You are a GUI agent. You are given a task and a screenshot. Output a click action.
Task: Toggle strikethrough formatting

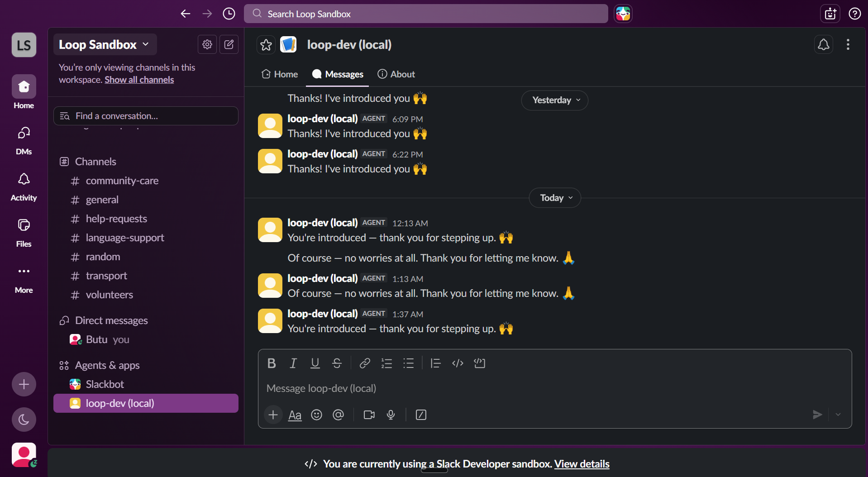tap(337, 363)
